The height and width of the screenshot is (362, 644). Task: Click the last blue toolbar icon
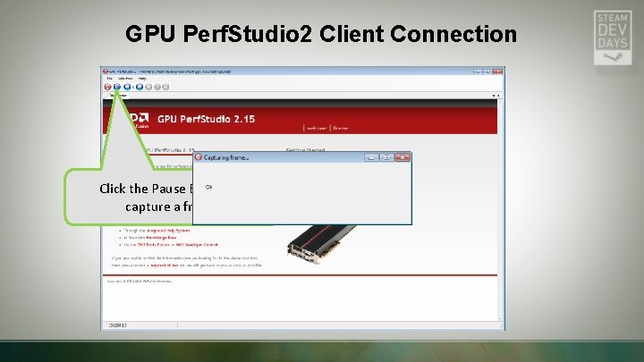[140, 87]
